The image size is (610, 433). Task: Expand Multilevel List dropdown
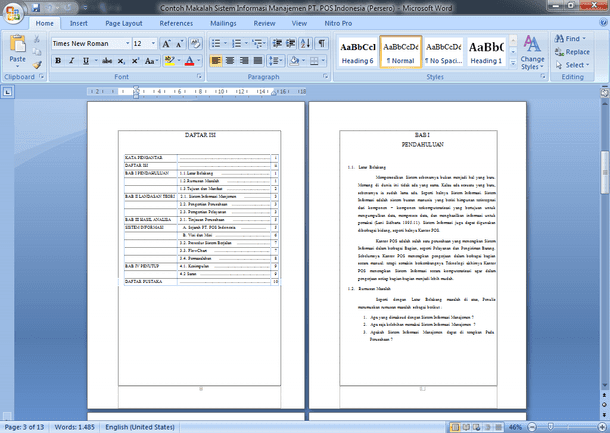pos(265,43)
